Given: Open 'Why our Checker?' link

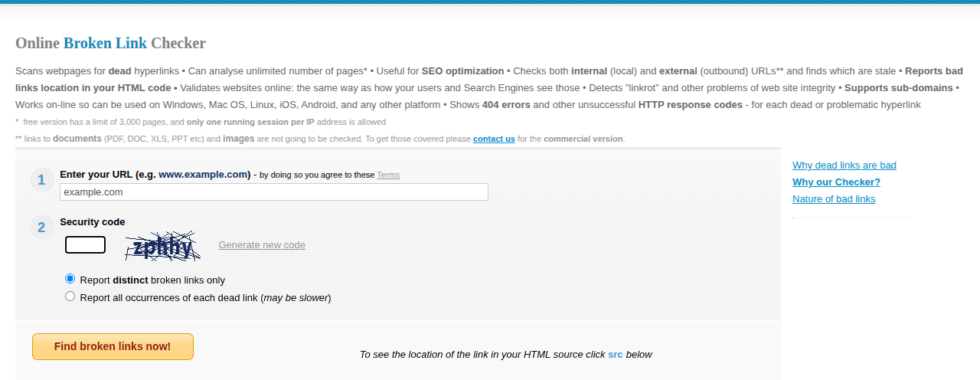Looking at the screenshot, I should pyautogui.click(x=836, y=182).
